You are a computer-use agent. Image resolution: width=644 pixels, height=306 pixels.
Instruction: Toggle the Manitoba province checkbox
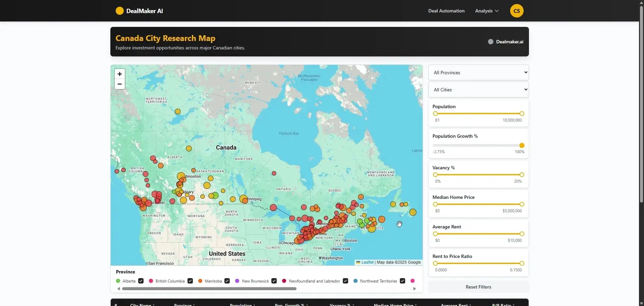tap(227, 281)
